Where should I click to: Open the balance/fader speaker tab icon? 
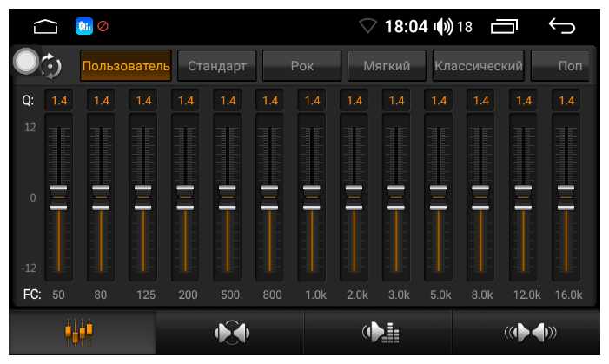[231, 333]
